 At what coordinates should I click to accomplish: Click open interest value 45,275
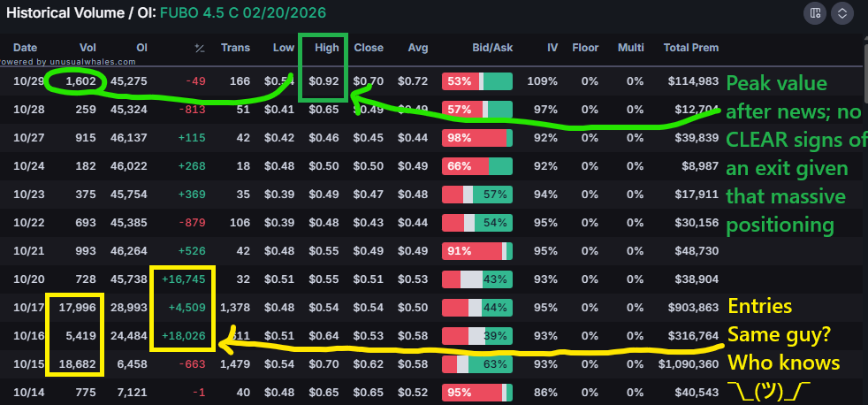pos(129,81)
